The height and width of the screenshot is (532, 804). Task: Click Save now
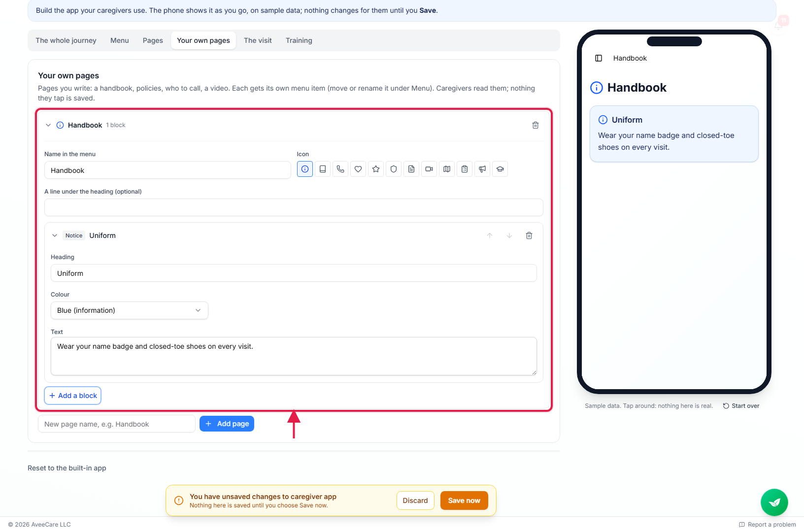[464, 500]
